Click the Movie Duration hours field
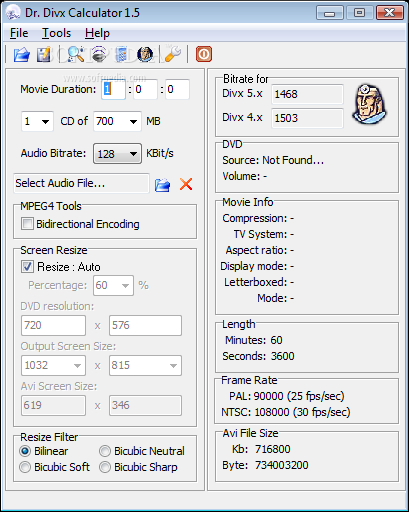The image size is (409, 512). [114, 89]
